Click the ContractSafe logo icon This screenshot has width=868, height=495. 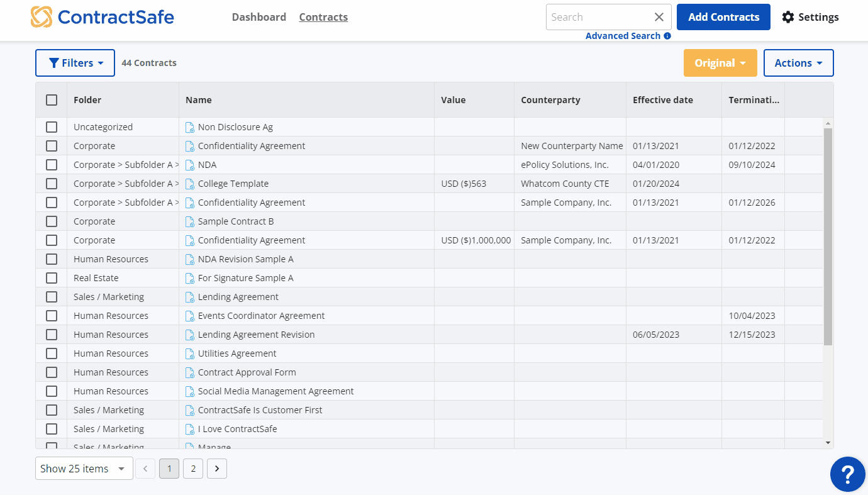(x=42, y=17)
